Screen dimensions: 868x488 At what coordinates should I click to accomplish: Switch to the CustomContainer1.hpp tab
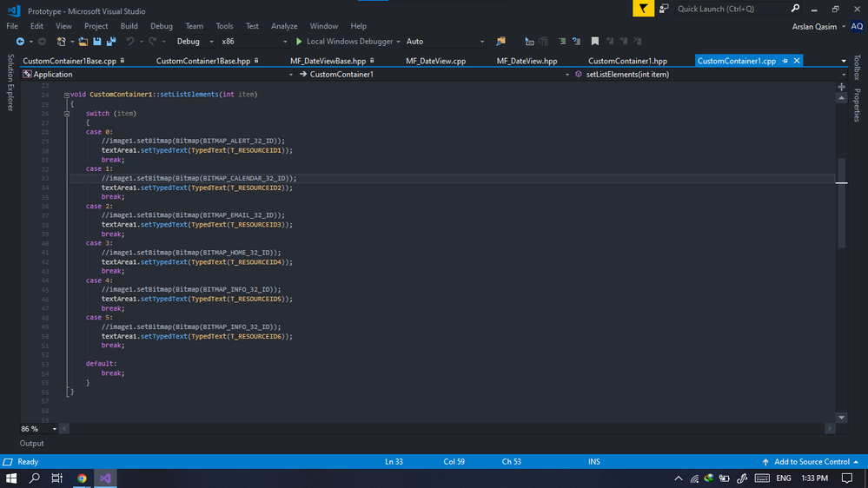[627, 61]
